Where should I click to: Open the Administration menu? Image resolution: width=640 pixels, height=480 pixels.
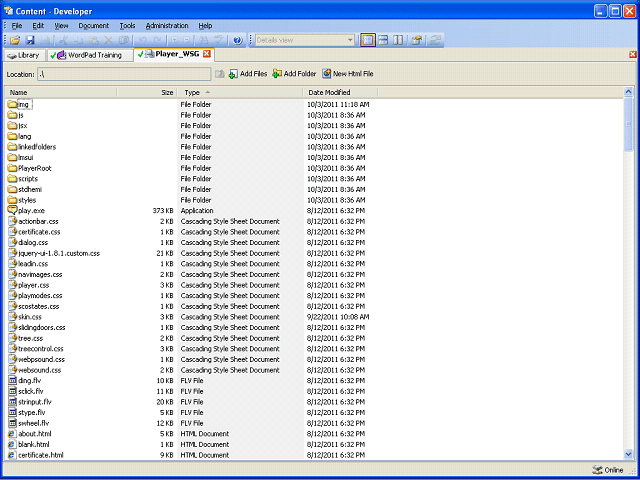[x=167, y=26]
